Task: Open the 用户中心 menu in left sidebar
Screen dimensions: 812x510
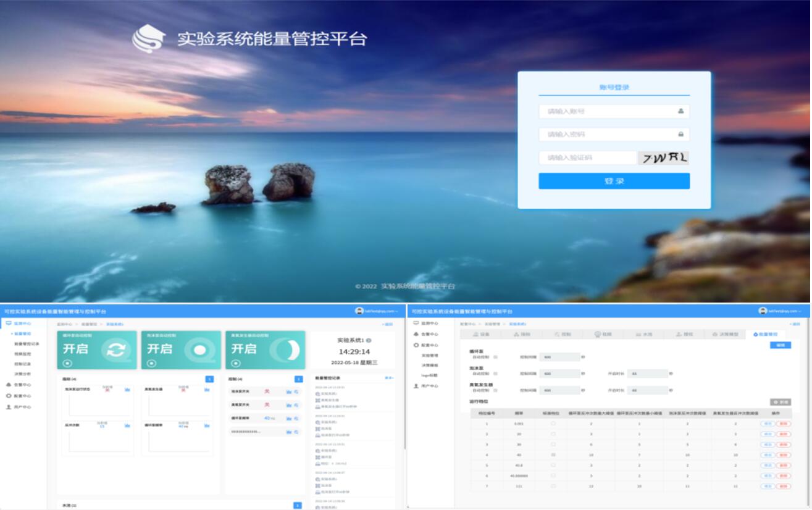Action: 22,407
